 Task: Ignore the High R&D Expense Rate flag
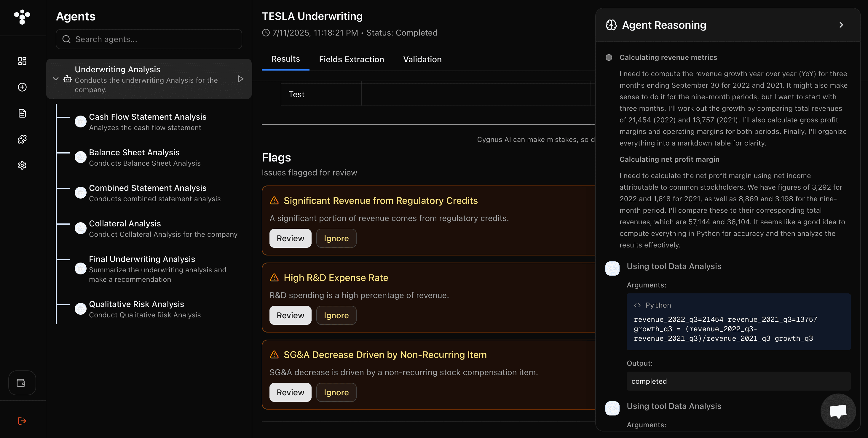click(x=336, y=315)
